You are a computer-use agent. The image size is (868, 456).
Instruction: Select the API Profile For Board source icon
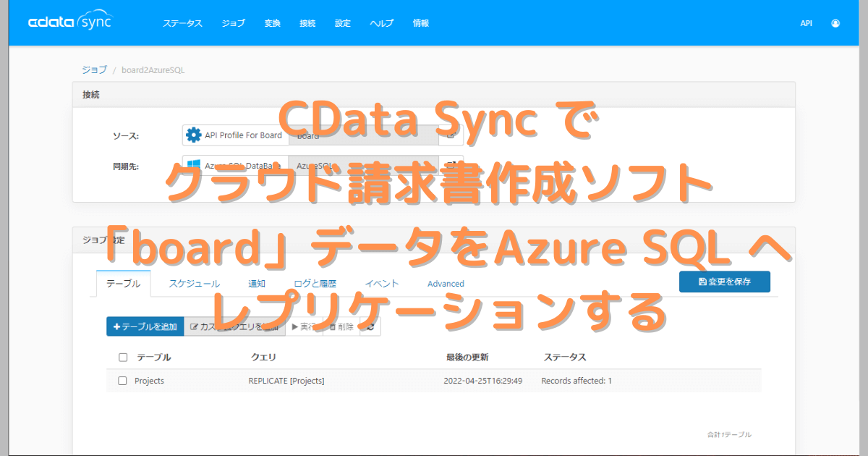[x=194, y=135]
